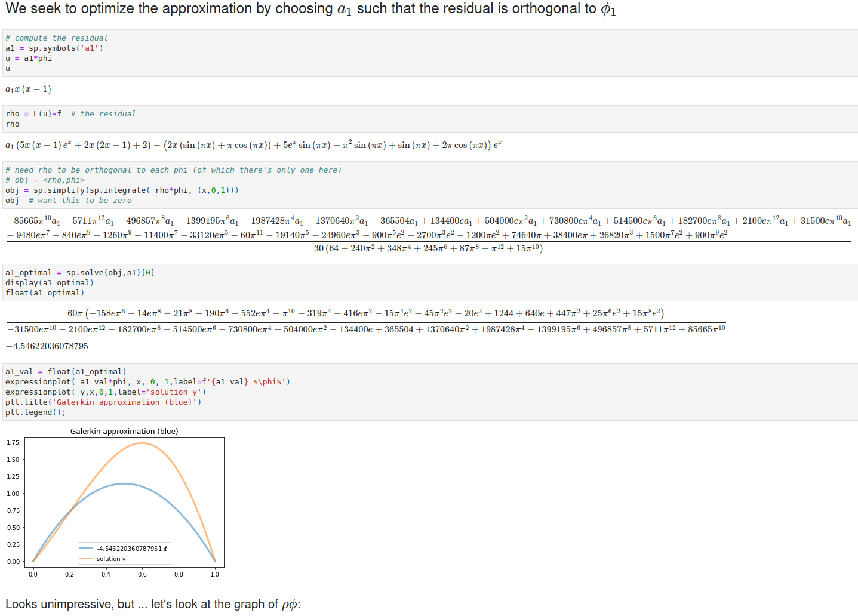
Task: Click the 'Looks unimpressive' paragraph text
Action: [153, 604]
